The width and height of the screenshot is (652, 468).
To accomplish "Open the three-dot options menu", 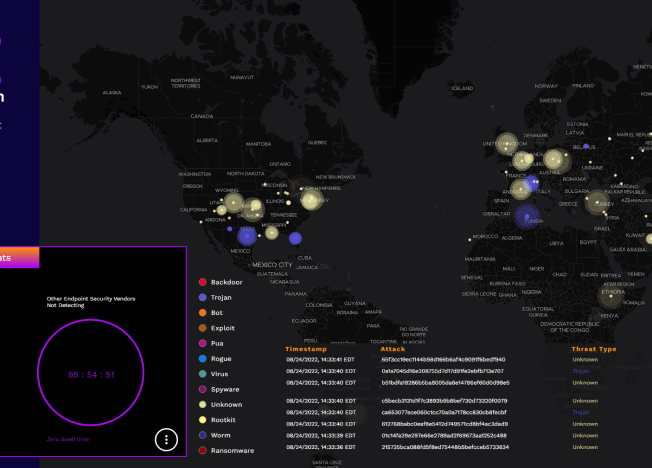I will [166, 440].
